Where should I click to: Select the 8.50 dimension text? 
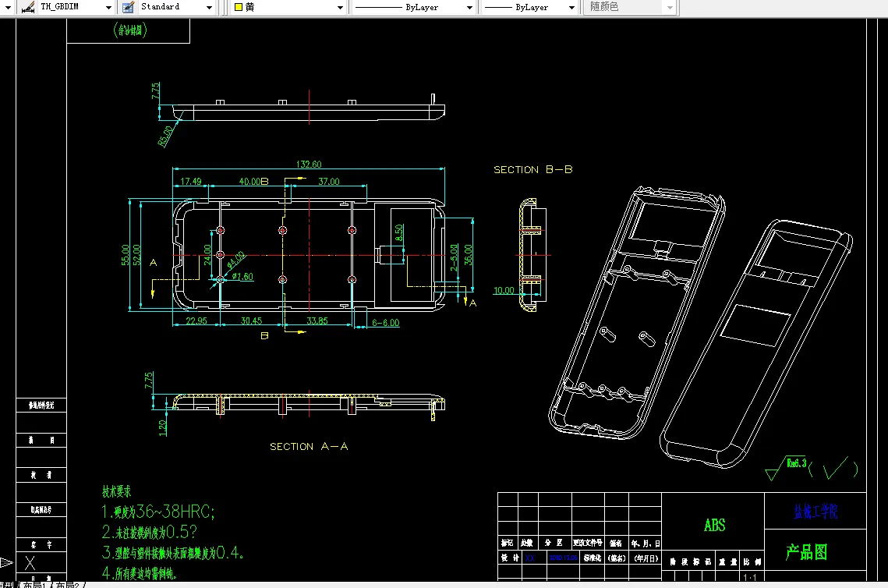(x=398, y=233)
